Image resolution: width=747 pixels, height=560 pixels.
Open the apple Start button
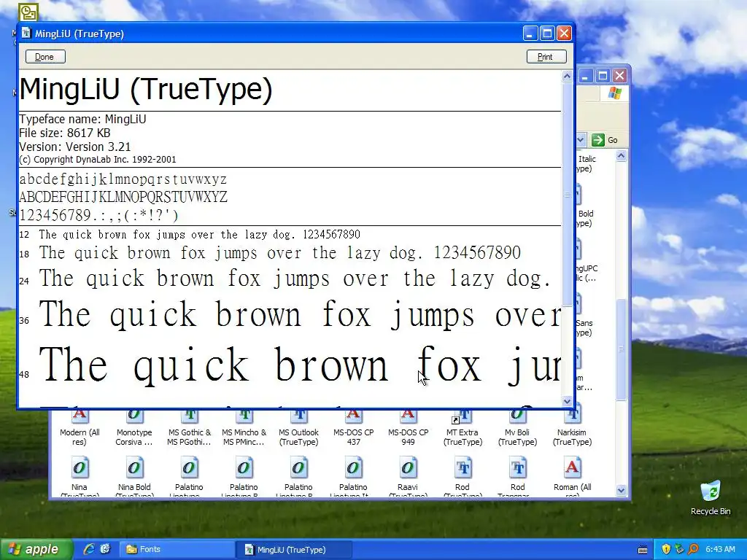pos(36,550)
